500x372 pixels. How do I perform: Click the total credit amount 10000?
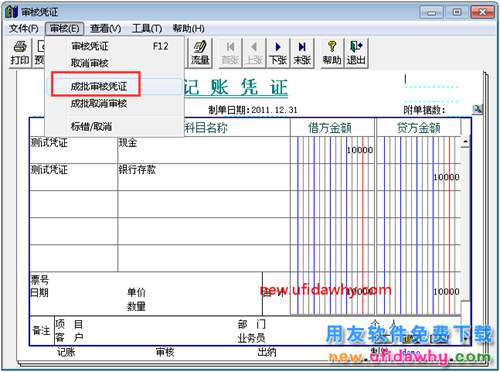coord(446,292)
